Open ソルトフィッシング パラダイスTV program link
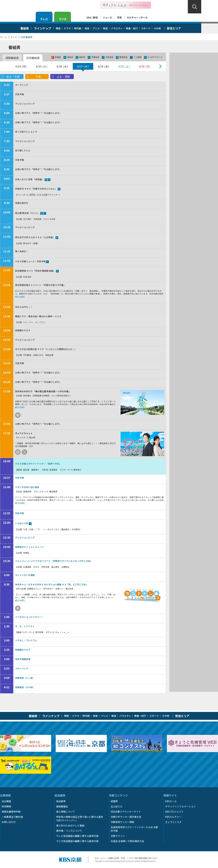218x868 pixels. click(53, 561)
